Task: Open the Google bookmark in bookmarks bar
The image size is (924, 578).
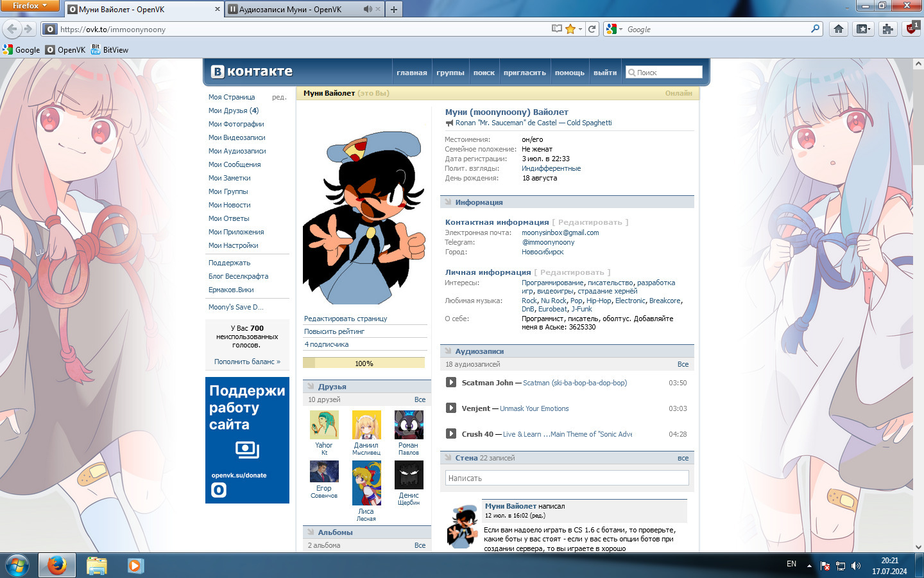Action: point(21,49)
